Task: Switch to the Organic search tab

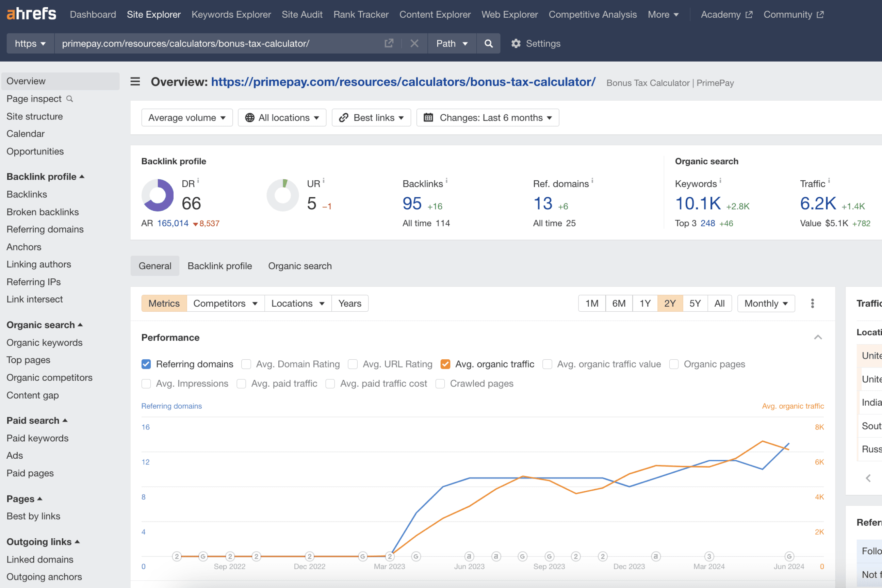Action: (300, 265)
